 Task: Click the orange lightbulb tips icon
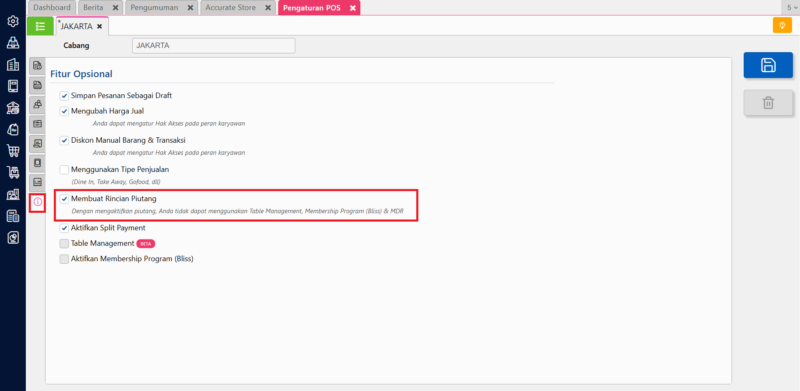click(782, 26)
